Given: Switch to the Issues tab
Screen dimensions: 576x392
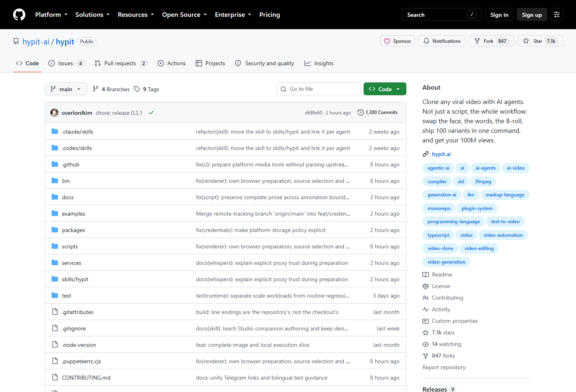Looking at the screenshot, I should pyautogui.click(x=66, y=63).
